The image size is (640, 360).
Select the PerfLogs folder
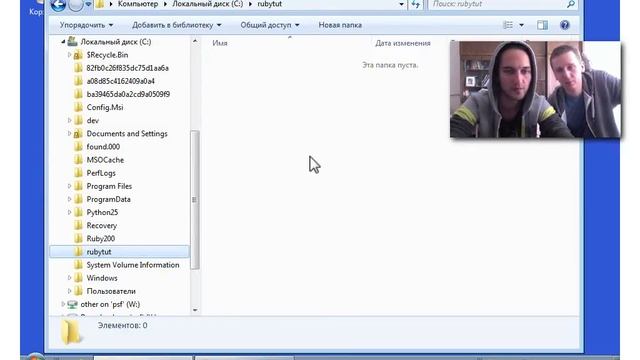[101, 173]
